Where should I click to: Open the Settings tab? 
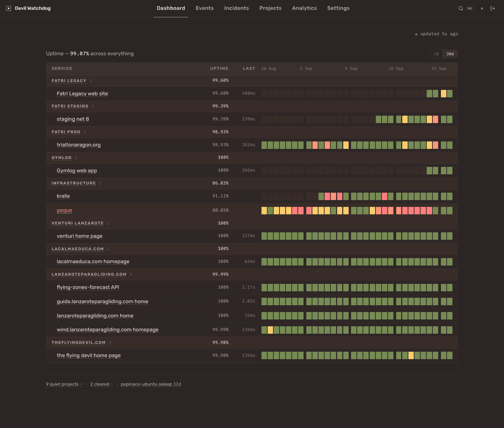(338, 8)
